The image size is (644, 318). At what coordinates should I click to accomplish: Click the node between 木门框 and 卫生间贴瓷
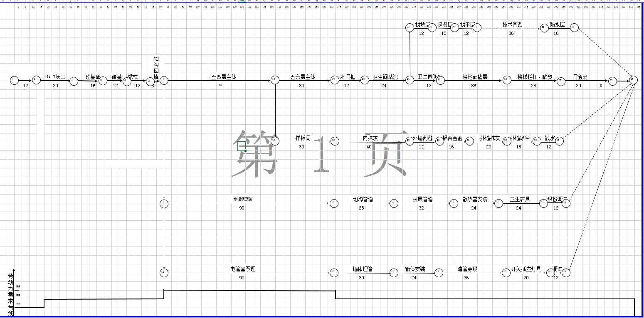[x=365, y=80]
